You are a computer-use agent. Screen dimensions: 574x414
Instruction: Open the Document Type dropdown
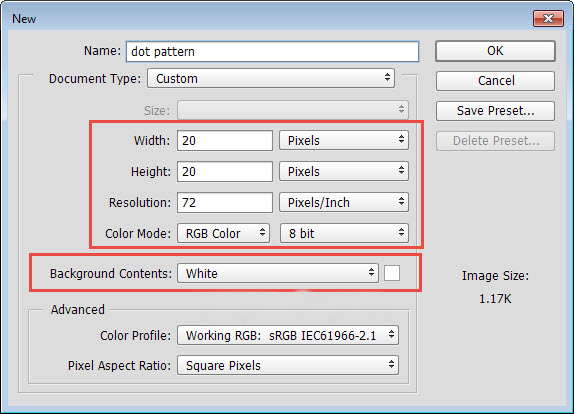click(x=271, y=78)
